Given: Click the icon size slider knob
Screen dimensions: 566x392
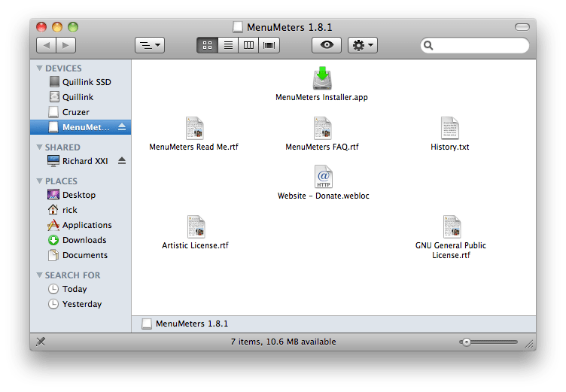Looking at the screenshot, I should point(467,342).
